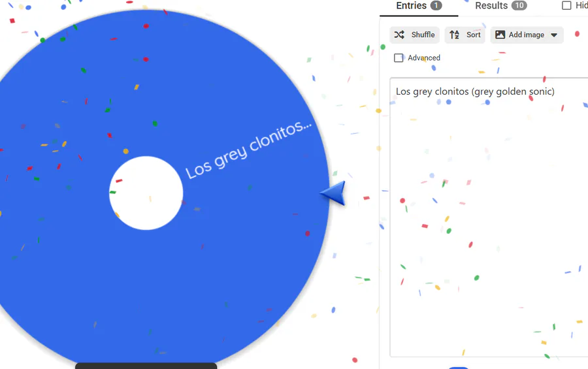
Task: Click the "Los grey clonitos..." wheel label
Action: tap(248, 150)
